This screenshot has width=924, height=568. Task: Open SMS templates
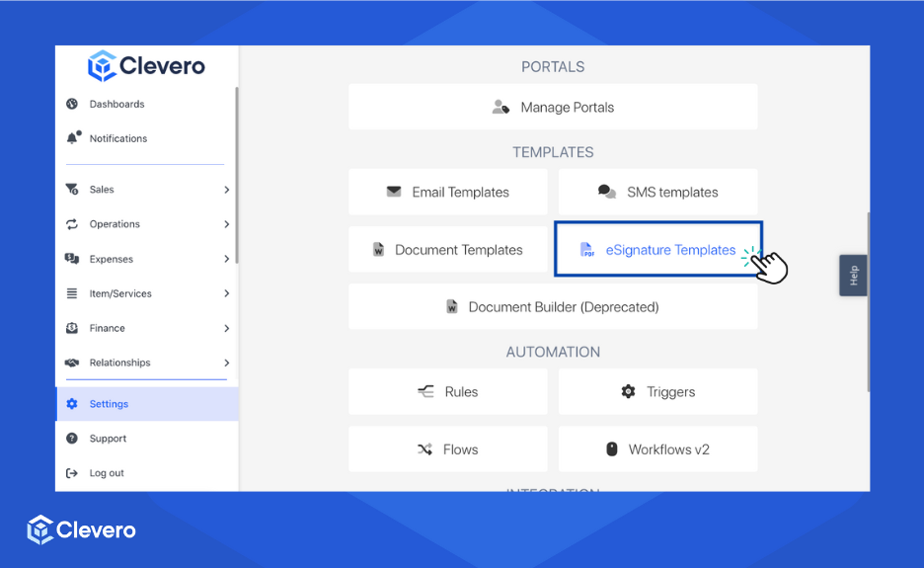657,192
